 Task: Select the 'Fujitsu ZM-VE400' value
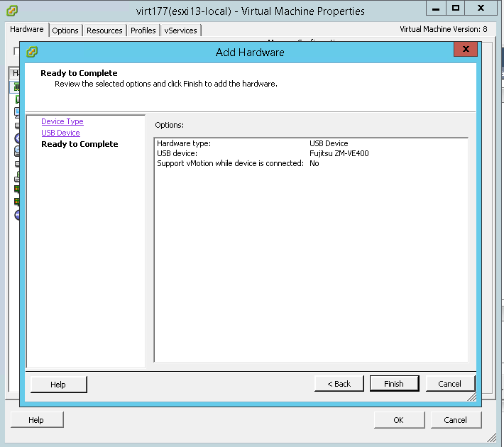click(339, 153)
